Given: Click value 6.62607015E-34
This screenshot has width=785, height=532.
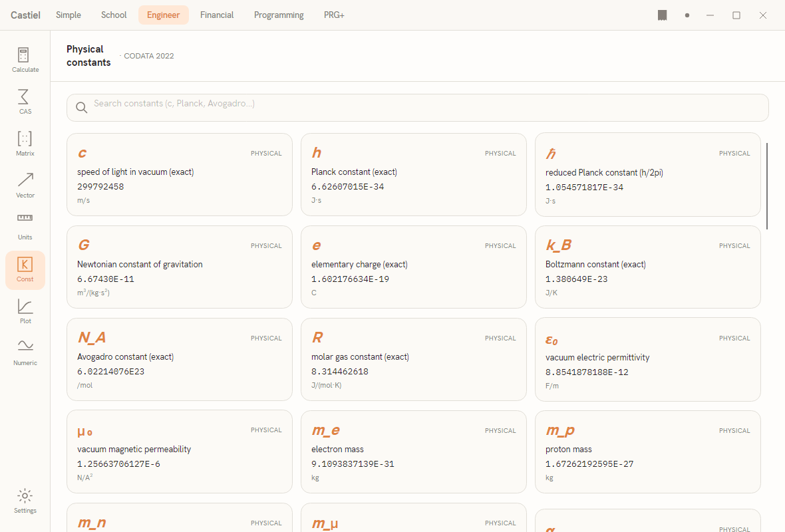Looking at the screenshot, I should [347, 187].
